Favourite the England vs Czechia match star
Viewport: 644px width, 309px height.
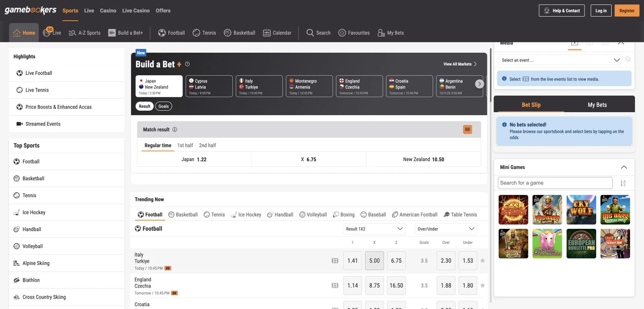pos(483,286)
